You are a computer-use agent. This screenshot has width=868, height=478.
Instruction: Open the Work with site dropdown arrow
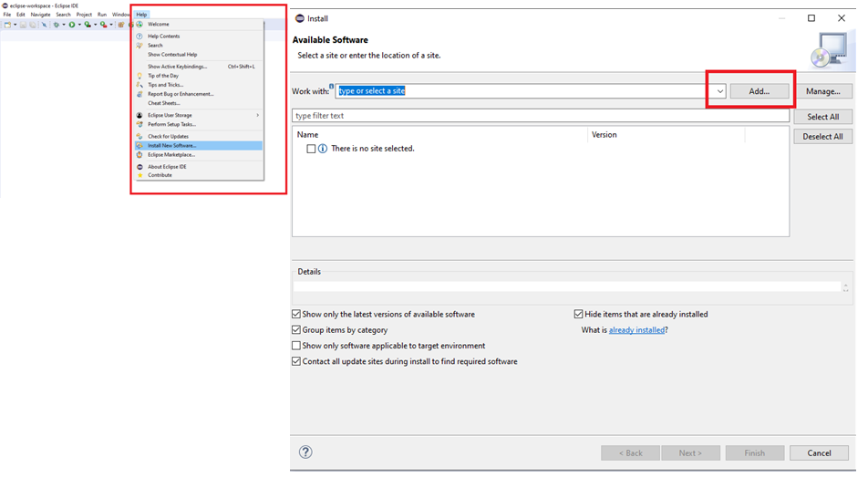click(719, 91)
